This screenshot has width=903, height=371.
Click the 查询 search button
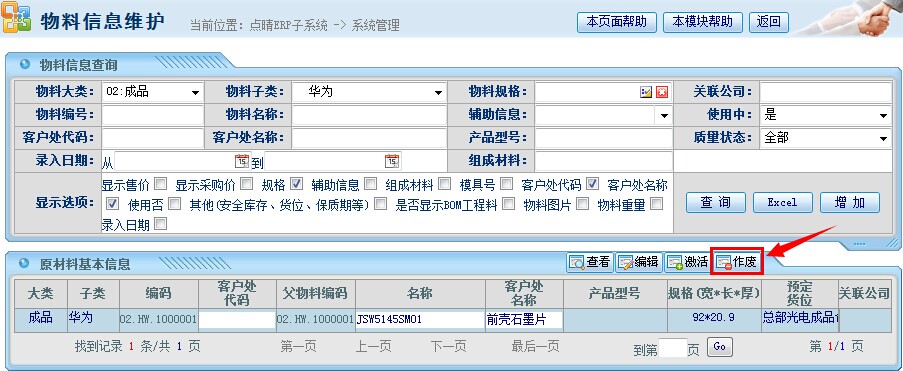click(x=716, y=202)
